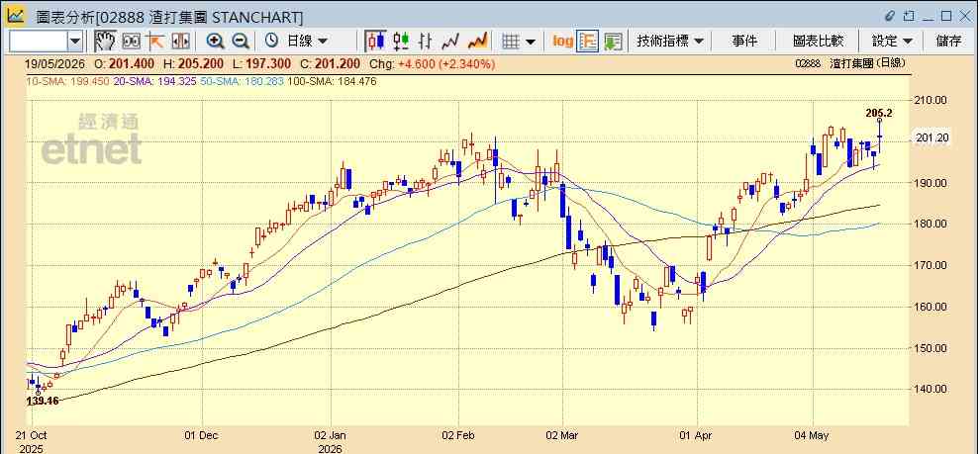Click the 139.46 low price label
980x454 pixels.
[x=43, y=401]
